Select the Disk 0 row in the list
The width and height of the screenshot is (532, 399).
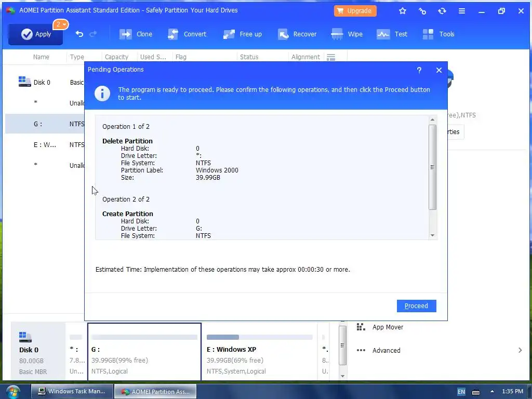[x=45, y=82]
